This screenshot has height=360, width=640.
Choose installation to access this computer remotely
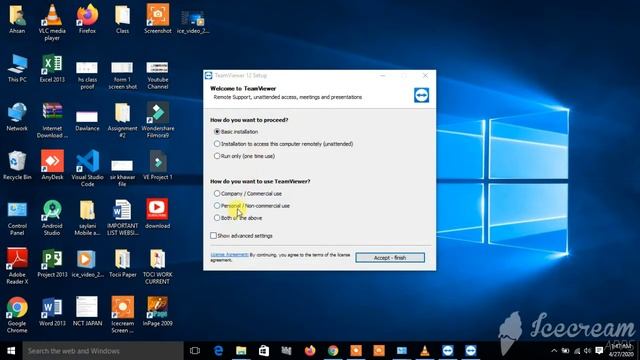click(x=217, y=144)
